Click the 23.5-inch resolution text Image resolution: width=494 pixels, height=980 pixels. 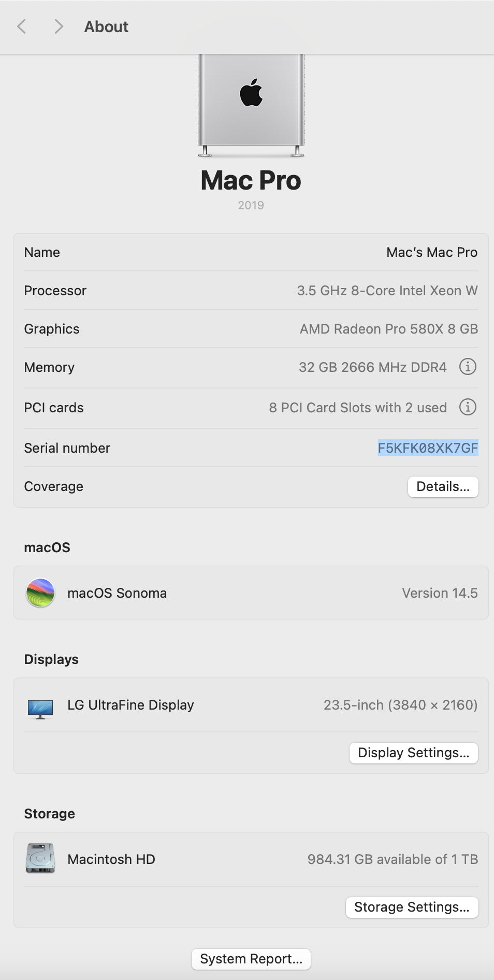point(401,705)
